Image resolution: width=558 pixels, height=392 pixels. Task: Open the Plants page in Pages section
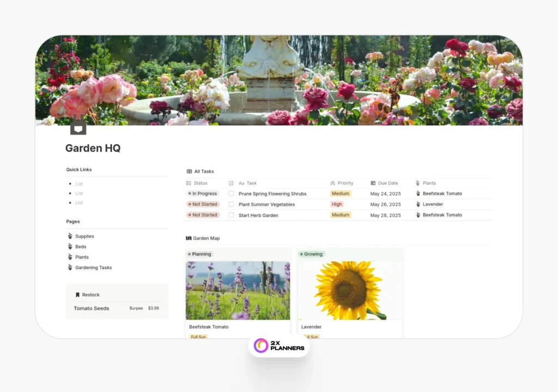(x=82, y=256)
